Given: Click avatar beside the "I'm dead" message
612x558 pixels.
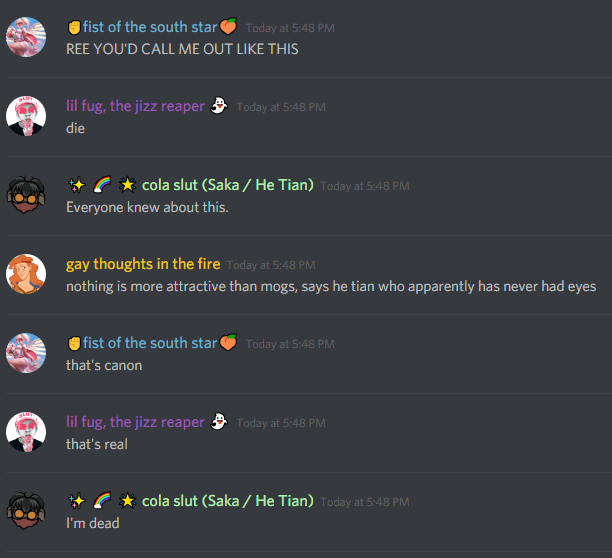Looking at the screenshot, I should [26, 511].
